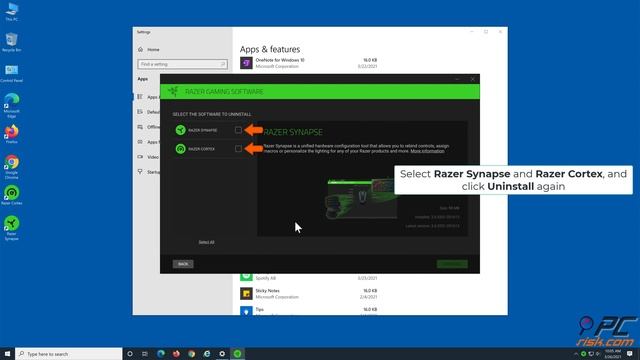Image resolution: width=640 pixels, height=360 pixels.
Task: Minimize the Razer Gaming Software dialog
Action: (457, 79)
